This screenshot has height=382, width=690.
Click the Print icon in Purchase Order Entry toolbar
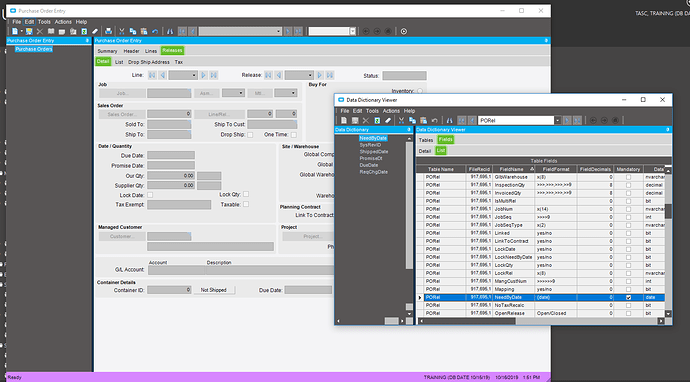(x=108, y=31)
